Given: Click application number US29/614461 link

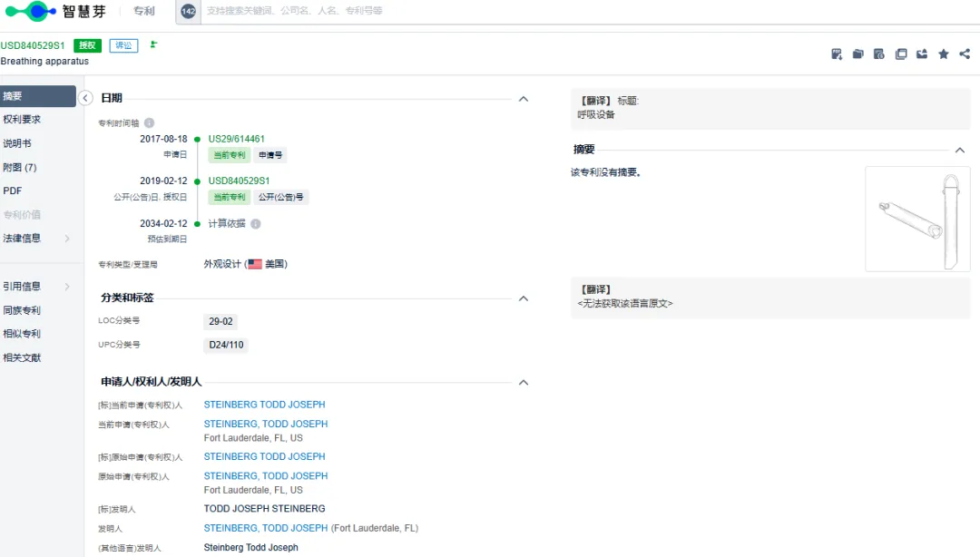Looking at the screenshot, I should [x=236, y=139].
